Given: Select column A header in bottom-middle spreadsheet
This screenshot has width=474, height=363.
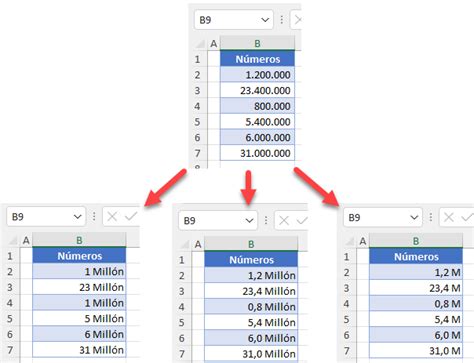Looking at the screenshot, I should pos(198,244).
